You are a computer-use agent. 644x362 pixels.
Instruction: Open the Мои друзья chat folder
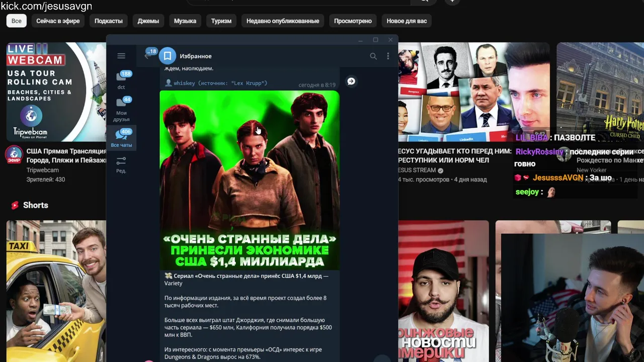click(121, 110)
